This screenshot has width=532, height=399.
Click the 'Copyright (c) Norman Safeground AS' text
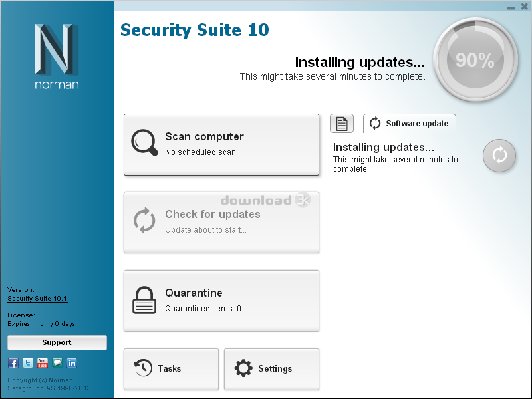pyautogui.click(x=49, y=384)
